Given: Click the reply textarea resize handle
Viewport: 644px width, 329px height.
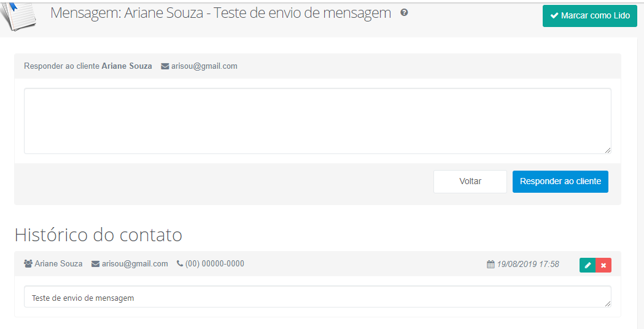Looking at the screenshot, I should pos(607,150).
